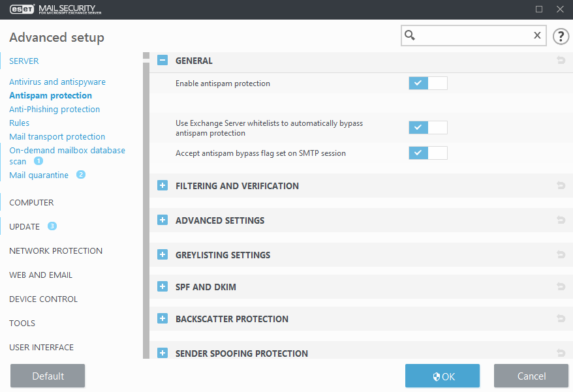
Task: Revert BACKSCATTER PROTECTION section arrow
Action: tap(561, 318)
